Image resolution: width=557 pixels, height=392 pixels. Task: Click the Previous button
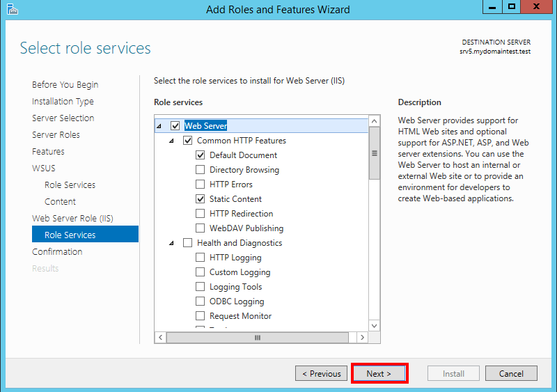tap(321, 373)
